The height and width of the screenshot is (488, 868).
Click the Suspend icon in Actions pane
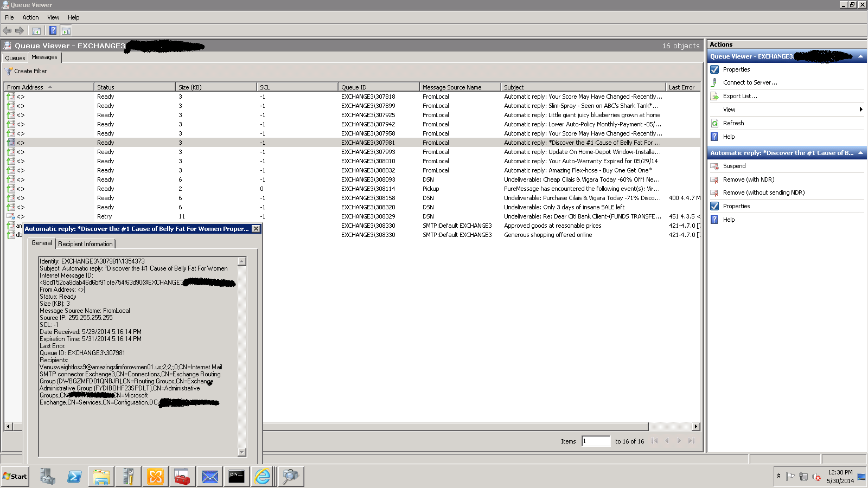tap(714, 166)
